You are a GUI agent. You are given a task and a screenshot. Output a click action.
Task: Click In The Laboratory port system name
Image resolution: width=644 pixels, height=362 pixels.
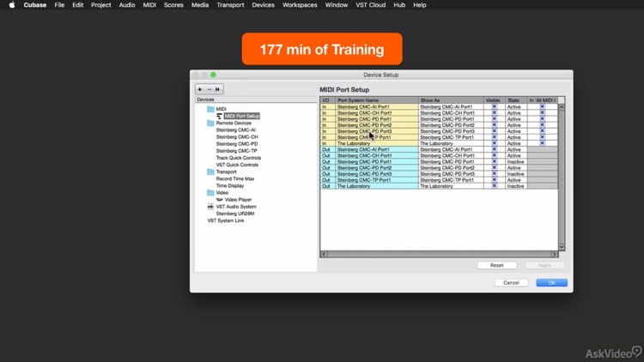(x=377, y=143)
